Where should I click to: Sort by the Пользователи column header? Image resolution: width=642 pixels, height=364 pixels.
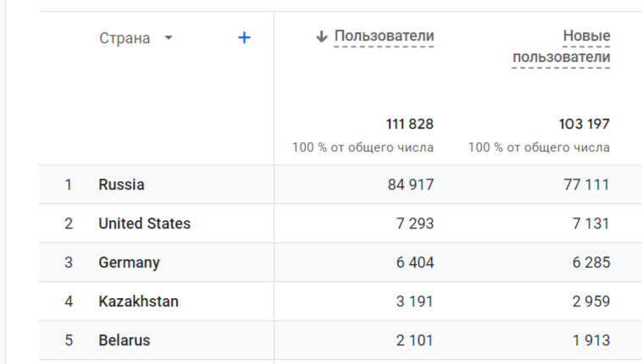384,36
